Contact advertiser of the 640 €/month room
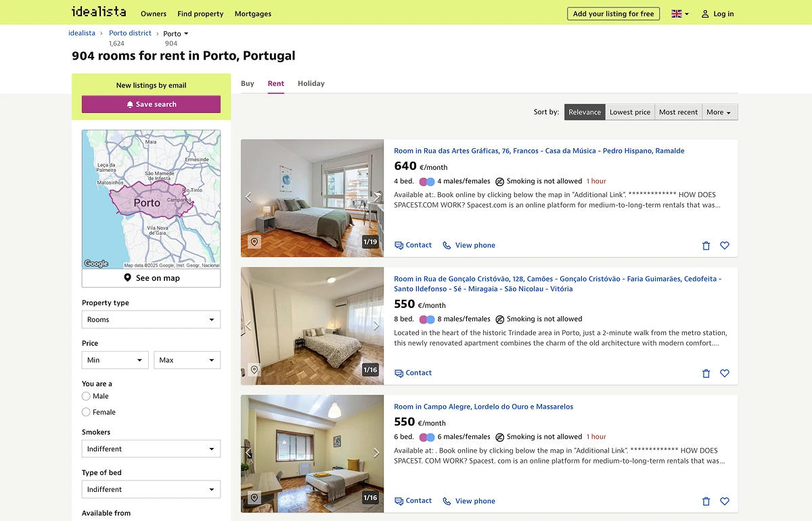 pos(413,245)
